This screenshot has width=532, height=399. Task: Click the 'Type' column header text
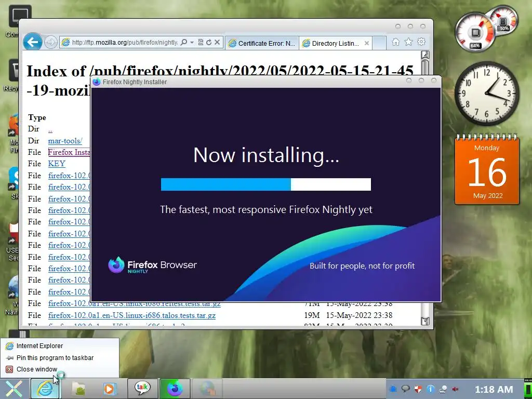click(37, 117)
